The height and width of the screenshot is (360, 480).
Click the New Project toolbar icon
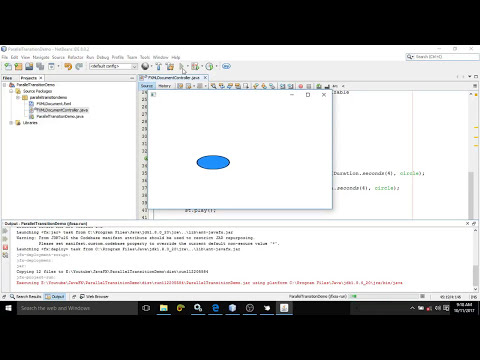[18, 66]
